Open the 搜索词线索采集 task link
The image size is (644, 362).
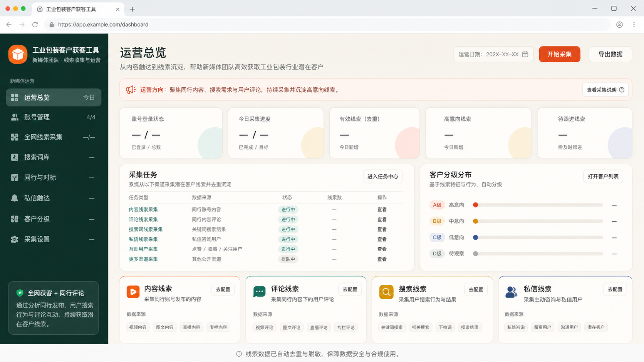click(x=146, y=229)
